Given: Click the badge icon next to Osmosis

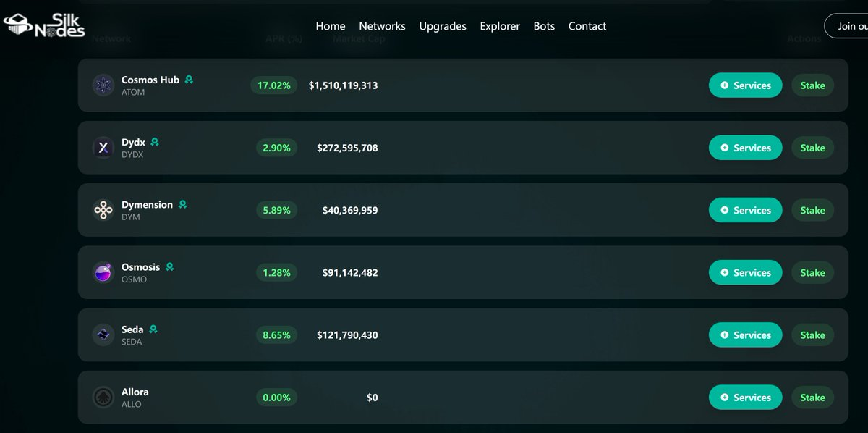Looking at the screenshot, I should 170,267.
